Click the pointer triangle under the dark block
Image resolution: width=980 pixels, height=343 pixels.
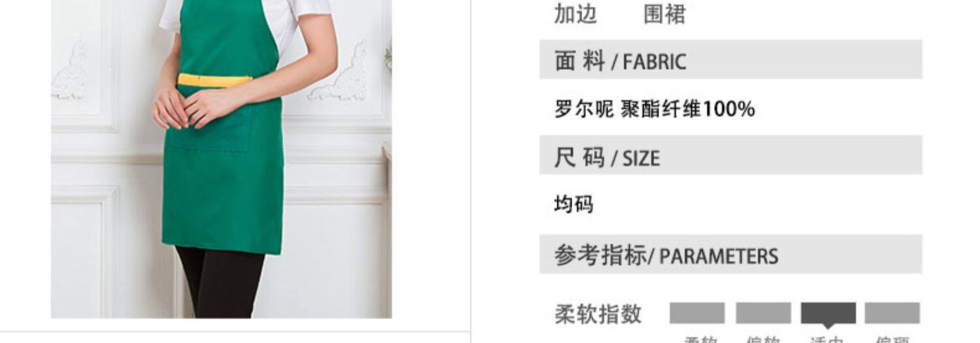[828, 327]
